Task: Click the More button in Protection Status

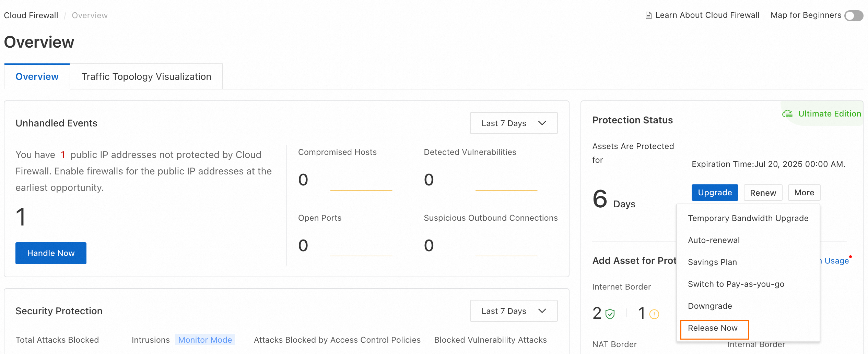Action: tap(804, 193)
